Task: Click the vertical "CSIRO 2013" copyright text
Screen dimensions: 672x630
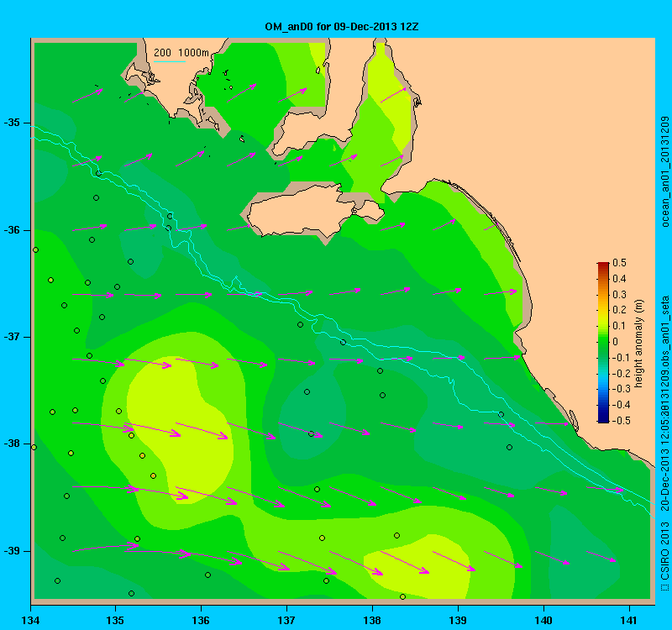Action: (x=664, y=549)
